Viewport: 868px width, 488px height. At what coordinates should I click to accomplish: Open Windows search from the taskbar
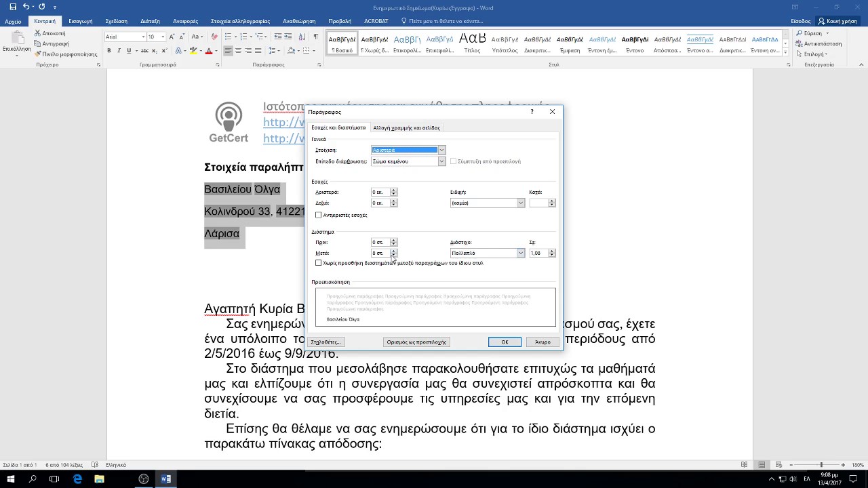33,479
